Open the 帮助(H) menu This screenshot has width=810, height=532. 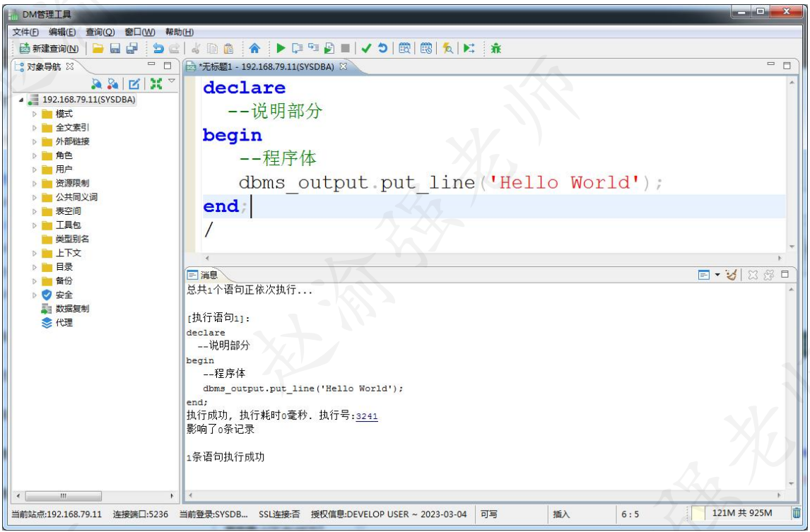(180, 32)
